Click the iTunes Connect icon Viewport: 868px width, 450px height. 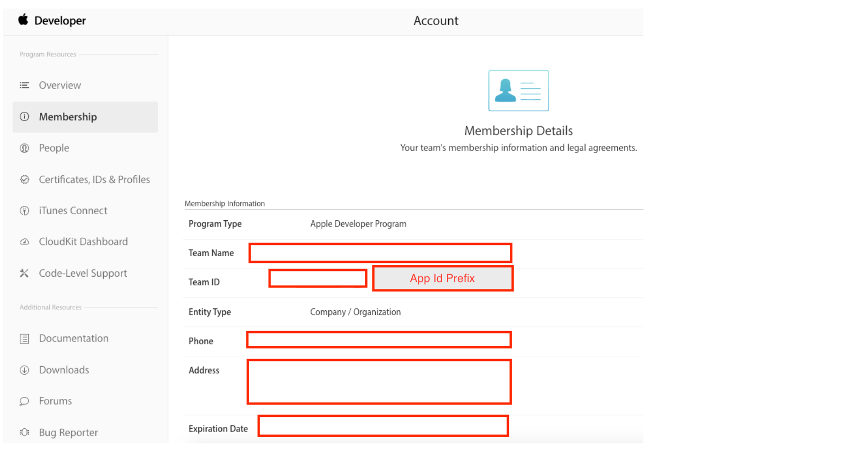coord(24,211)
